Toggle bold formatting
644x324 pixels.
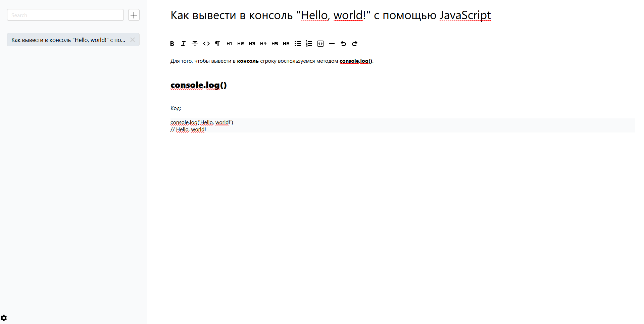172,44
